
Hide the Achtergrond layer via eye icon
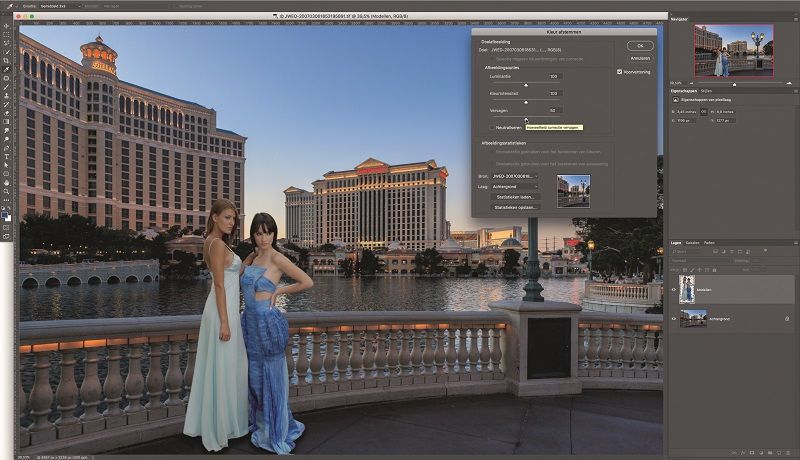pyautogui.click(x=673, y=319)
